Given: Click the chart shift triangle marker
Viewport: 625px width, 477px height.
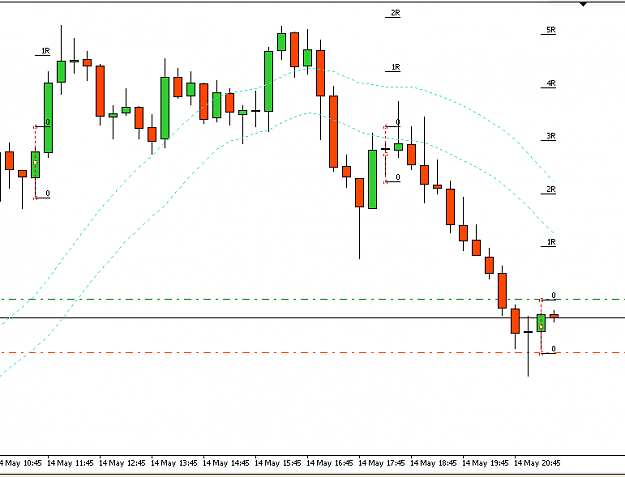Looking at the screenshot, I should click(x=583, y=4).
